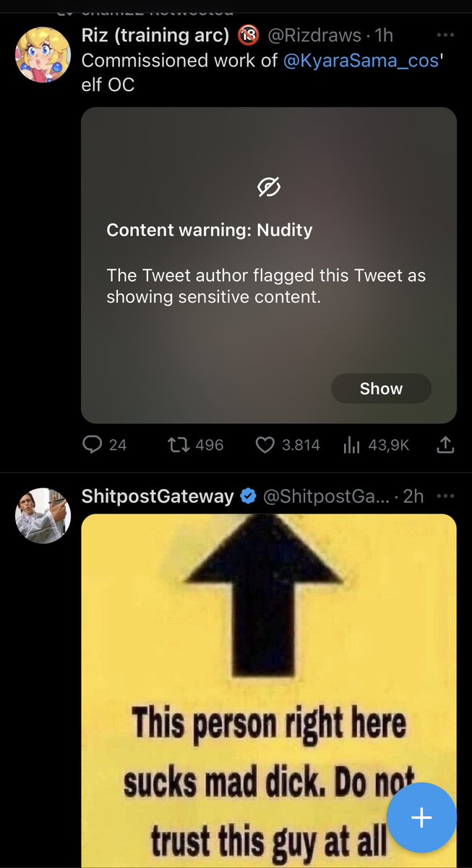Tap the share icon on Riz's tweet
472x868 pixels.
point(446,444)
